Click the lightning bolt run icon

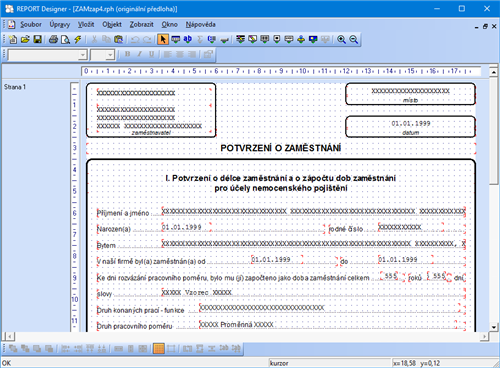[78, 39]
